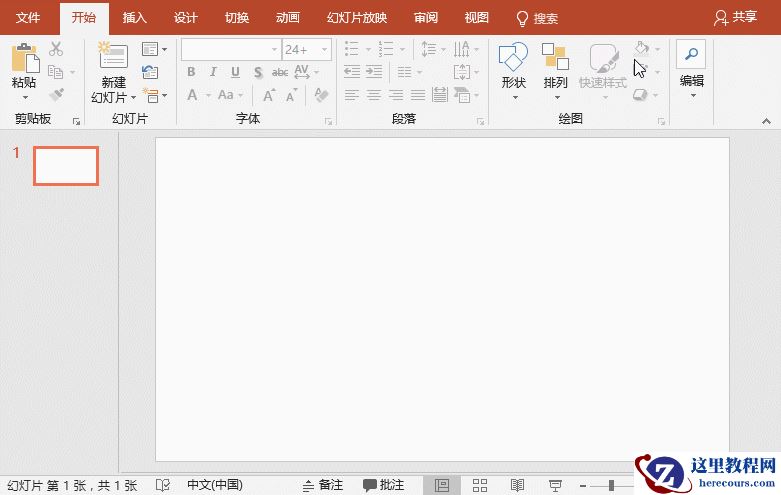Switch to Slide Sorter view in status bar
This screenshot has width=781, height=495.
click(479, 485)
